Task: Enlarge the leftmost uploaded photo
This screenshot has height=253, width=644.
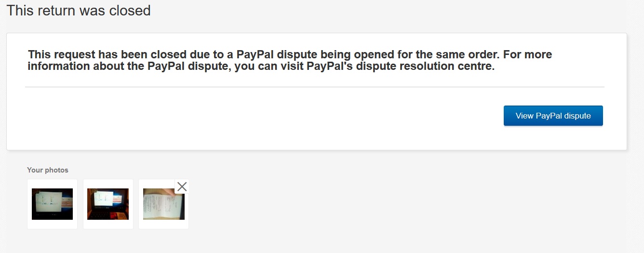Action: (x=52, y=204)
